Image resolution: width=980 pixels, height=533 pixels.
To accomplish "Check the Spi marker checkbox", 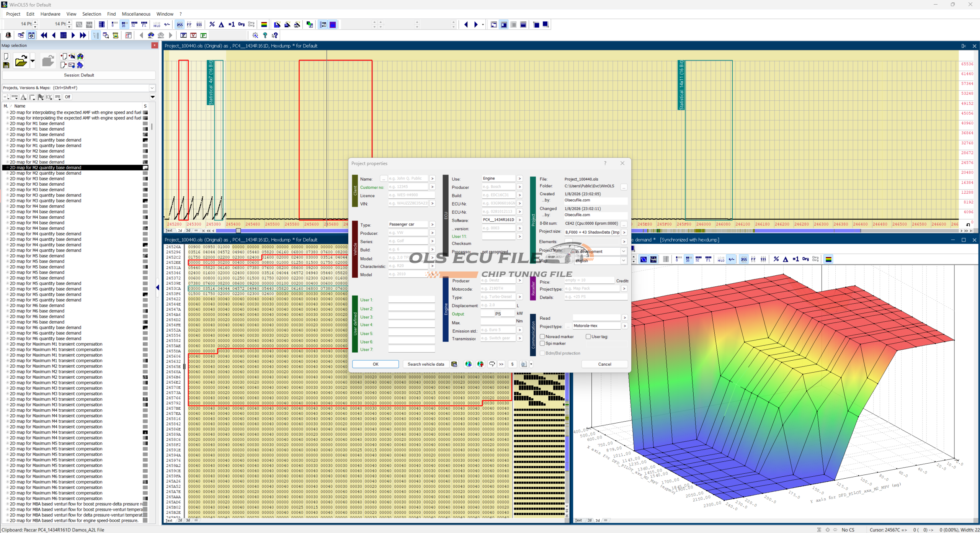I will pos(542,343).
